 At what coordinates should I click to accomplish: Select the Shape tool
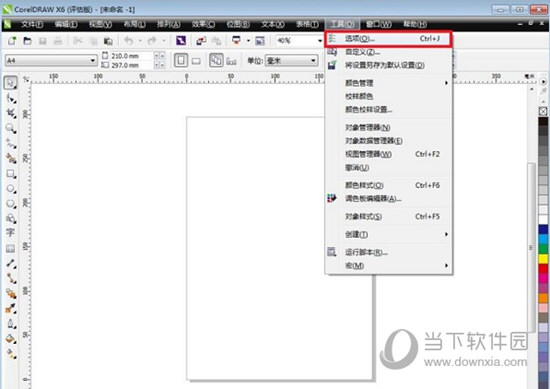(11, 99)
